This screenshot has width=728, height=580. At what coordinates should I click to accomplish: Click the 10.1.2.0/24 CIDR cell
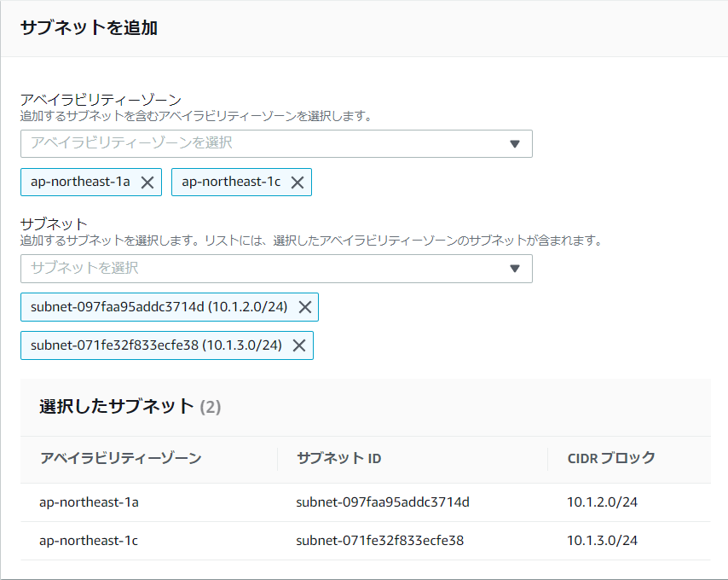602,502
